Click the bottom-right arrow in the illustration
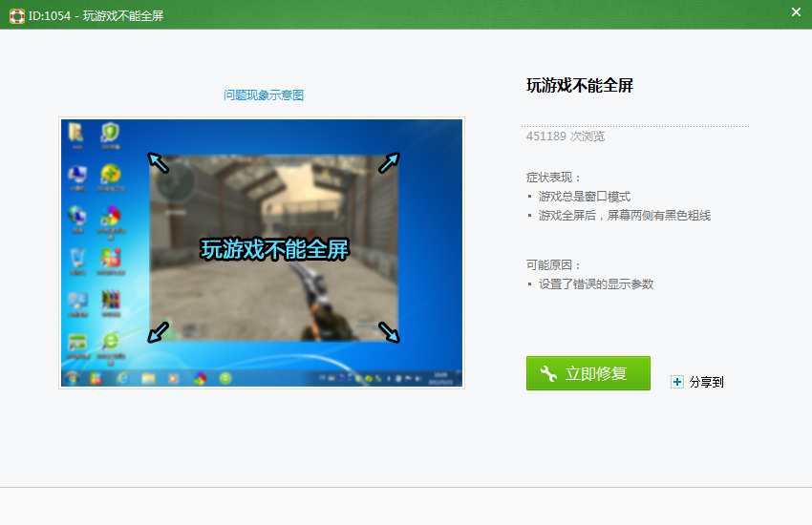This screenshot has width=812, height=525. pos(389,331)
